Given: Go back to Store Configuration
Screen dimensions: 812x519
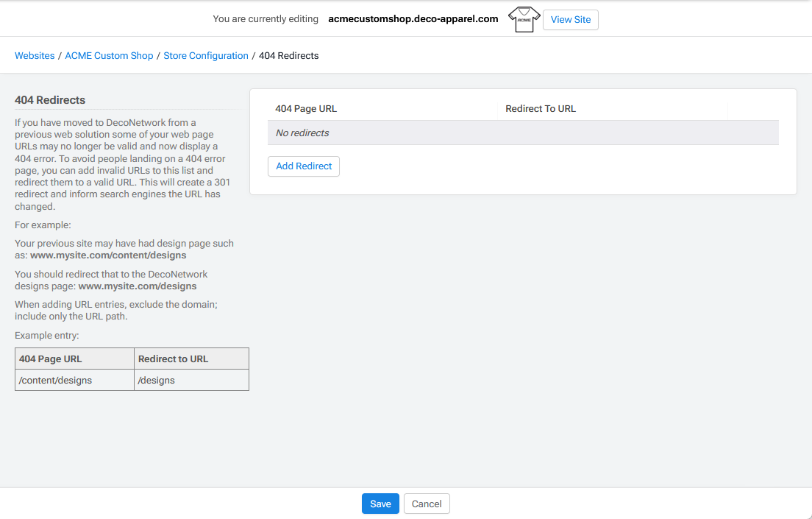Looking at the screenshot, I should tap(206, 55).
